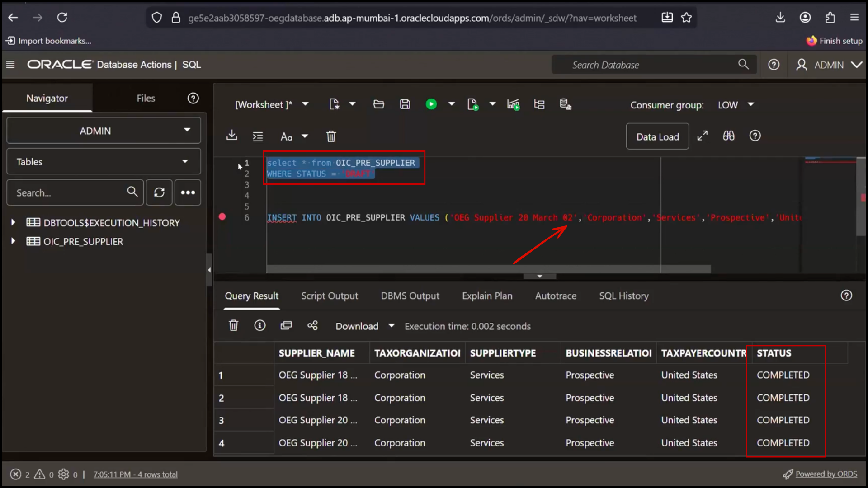This screenshot has width=868, height=488.
Task: Open the header help icon
Action: coord(774,65)
